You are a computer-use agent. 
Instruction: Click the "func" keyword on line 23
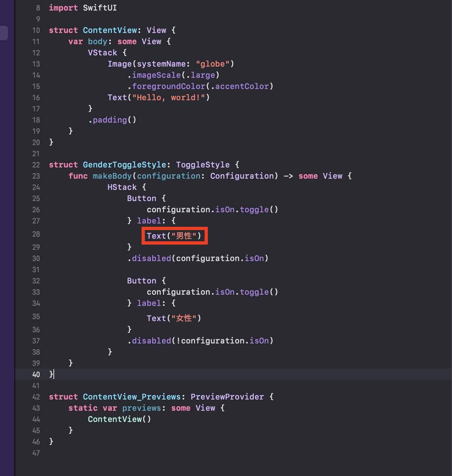pyautogui.click(x=78, y=176)
